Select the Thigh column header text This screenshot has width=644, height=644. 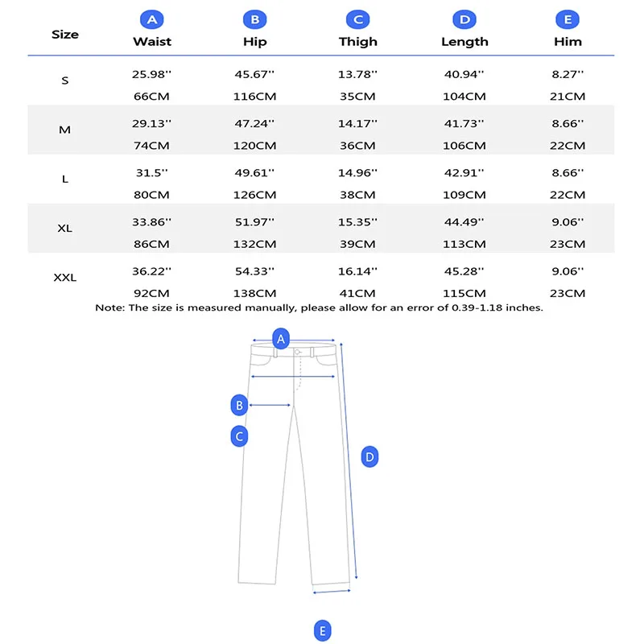pos(357,41)
